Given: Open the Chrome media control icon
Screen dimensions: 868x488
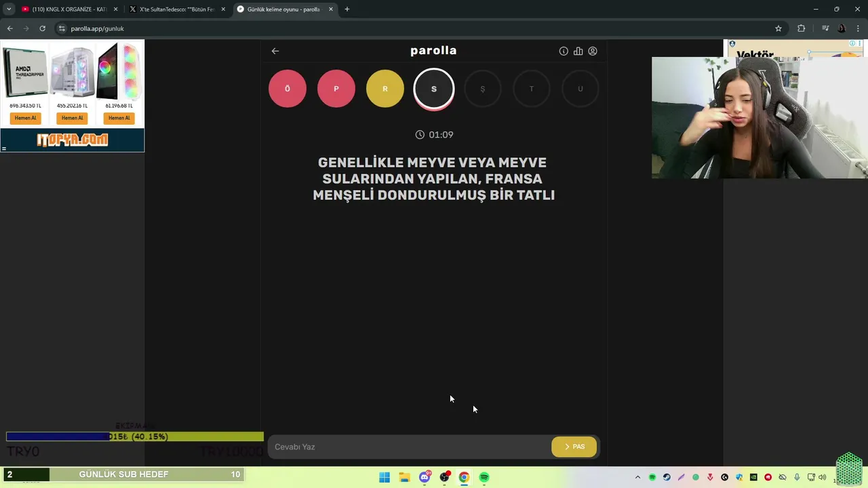Looking at the screenshot, I should pos(825,28).
